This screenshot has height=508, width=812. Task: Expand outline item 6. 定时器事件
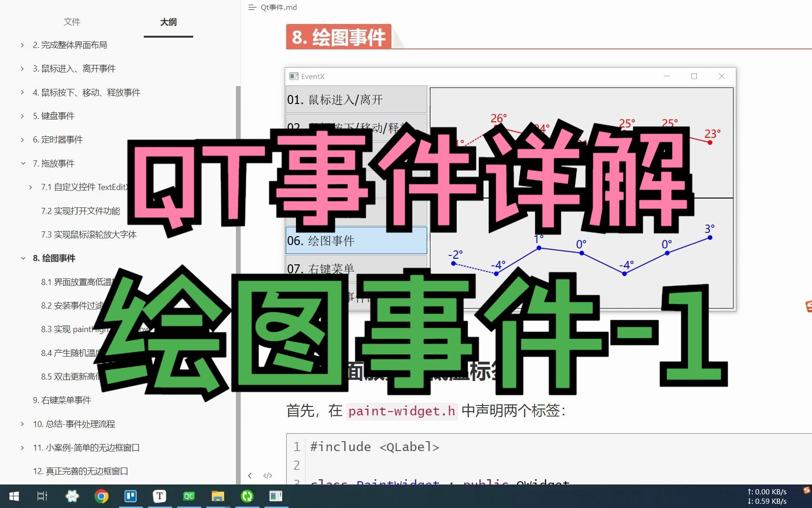[x=22, y=140]
